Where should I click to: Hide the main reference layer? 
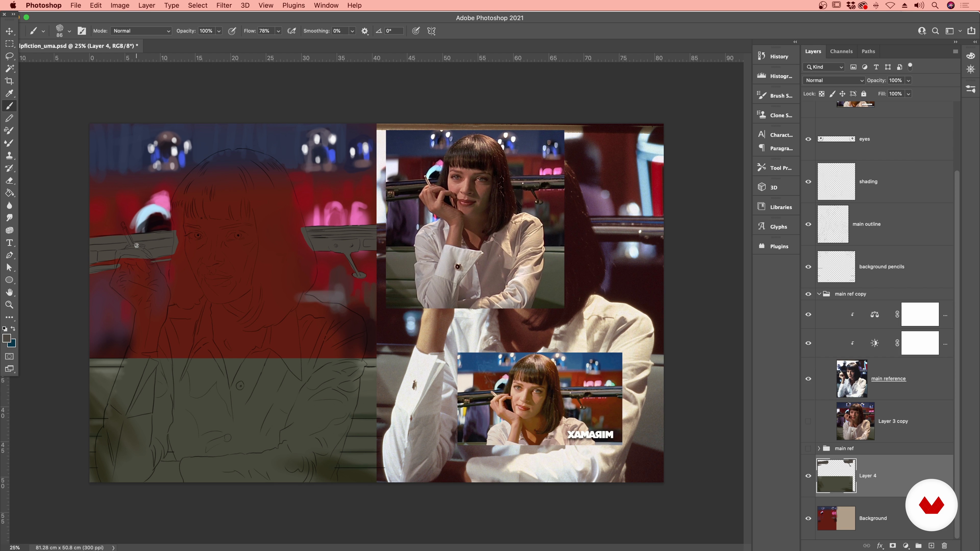(x=808, y=379)
